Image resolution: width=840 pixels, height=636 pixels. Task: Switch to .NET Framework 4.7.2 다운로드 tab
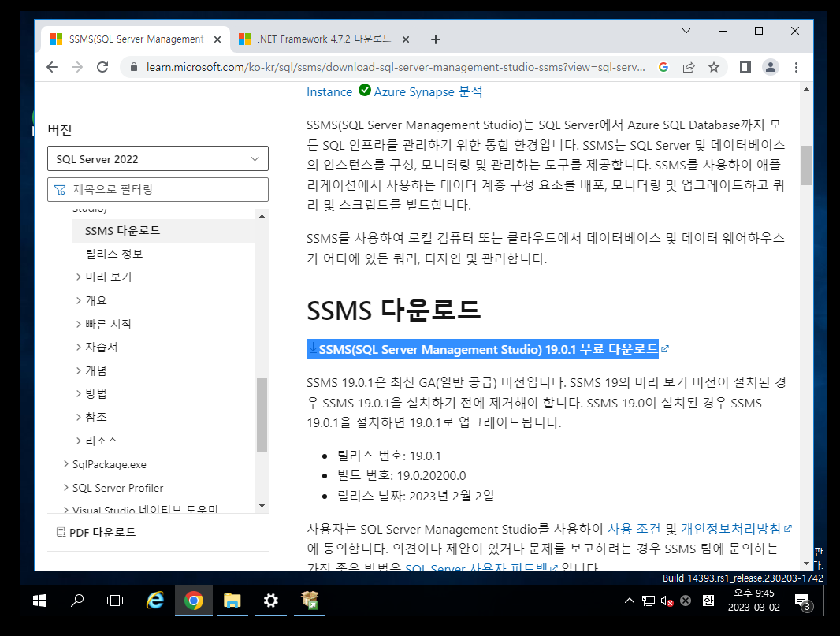(x=324, y=39)
